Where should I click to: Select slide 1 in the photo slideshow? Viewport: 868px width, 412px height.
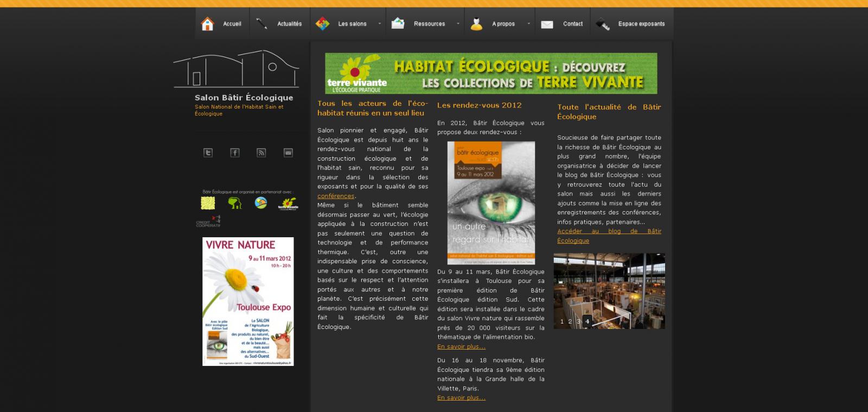(x=561, y=321)
